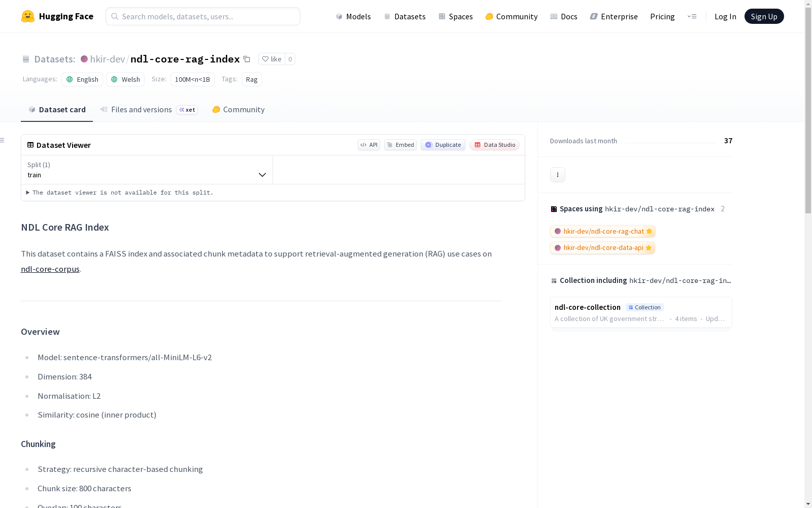This screenshot has width=812, height=508.
Task: Open the Datasets nav item
Action: point(404,16)
